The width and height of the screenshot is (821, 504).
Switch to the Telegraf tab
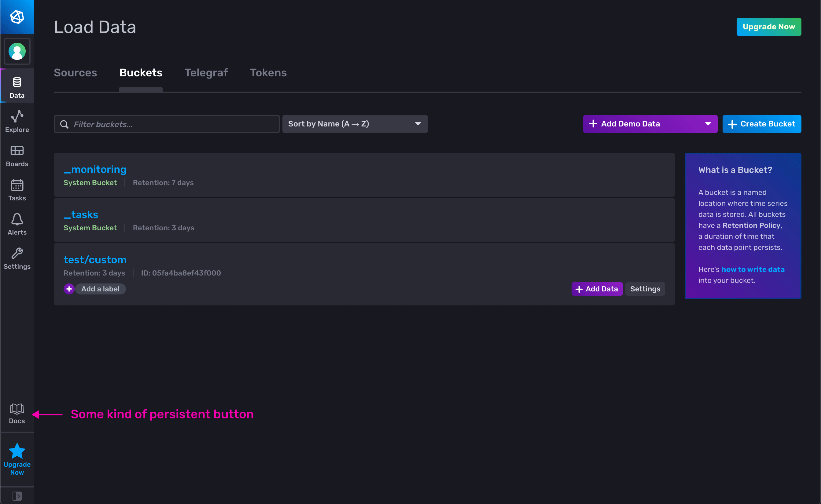[206, 73]
